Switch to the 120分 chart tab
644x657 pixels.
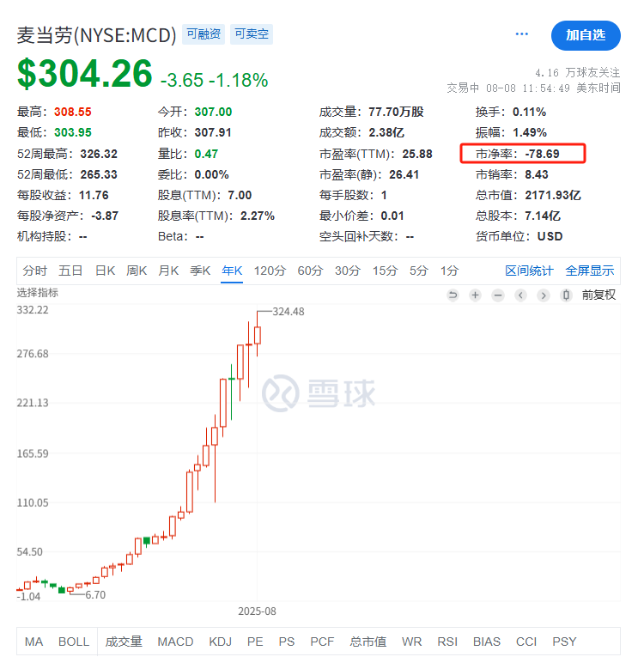click(270, 271)
